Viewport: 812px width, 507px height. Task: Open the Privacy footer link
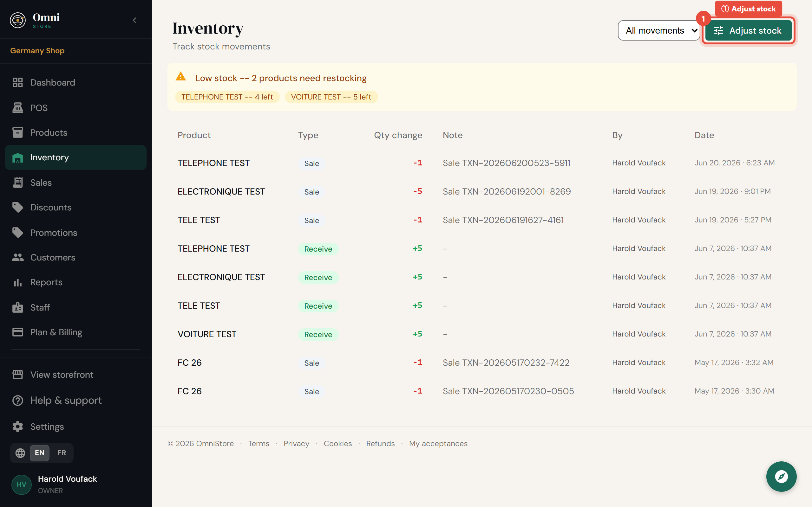(296, 443)
